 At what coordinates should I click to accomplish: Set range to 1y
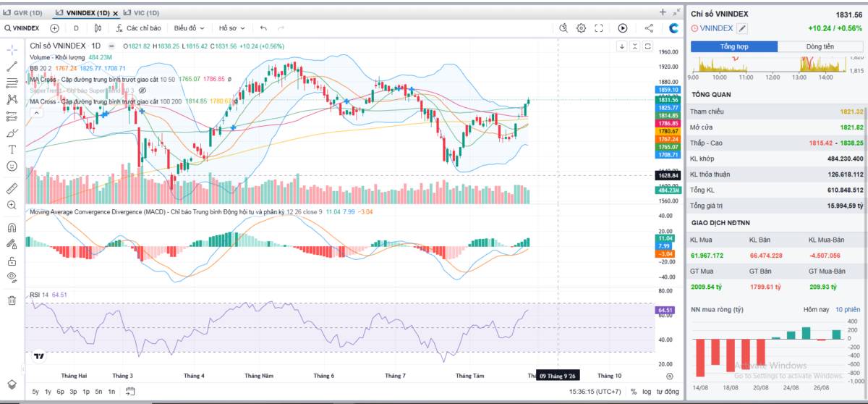pos(48,392)
